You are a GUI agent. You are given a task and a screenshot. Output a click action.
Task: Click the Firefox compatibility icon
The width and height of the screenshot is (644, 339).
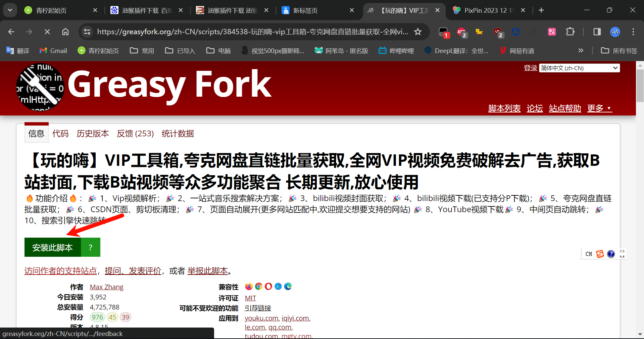[249, 286]
